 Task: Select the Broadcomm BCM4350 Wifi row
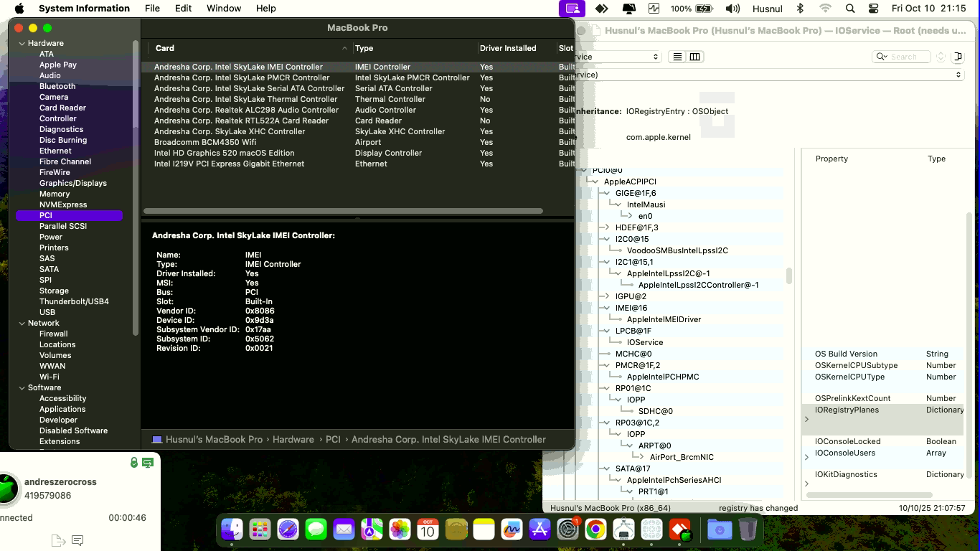click(205, 142)
